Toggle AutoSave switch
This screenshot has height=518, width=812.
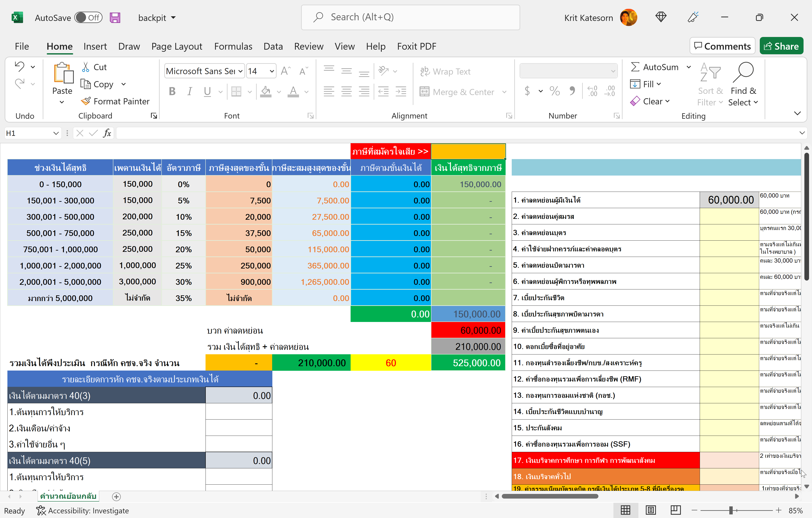(88, 18)
